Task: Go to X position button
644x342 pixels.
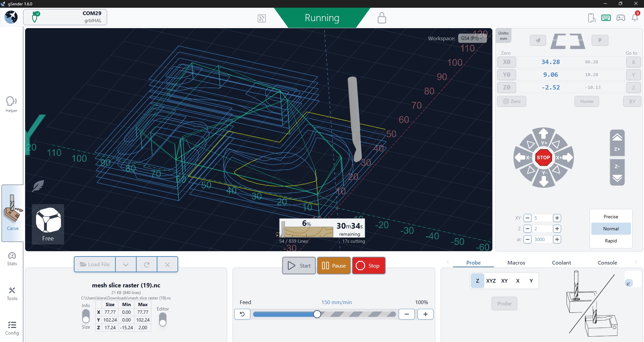Action: (634, 62)
